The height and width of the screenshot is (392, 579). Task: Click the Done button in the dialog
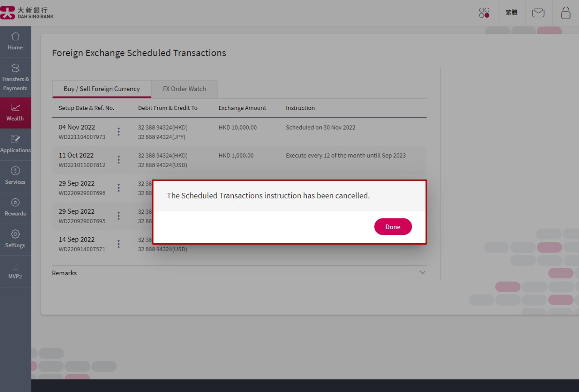393,226
